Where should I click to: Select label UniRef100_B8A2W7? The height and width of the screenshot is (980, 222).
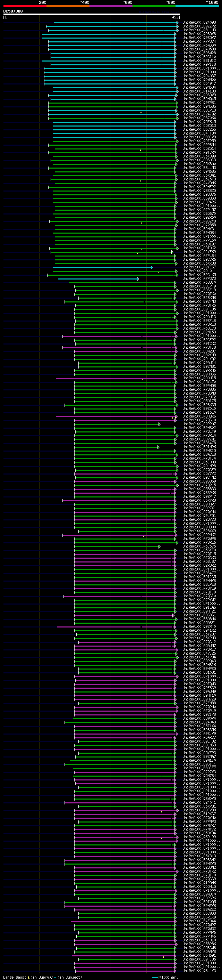(199, 351)
